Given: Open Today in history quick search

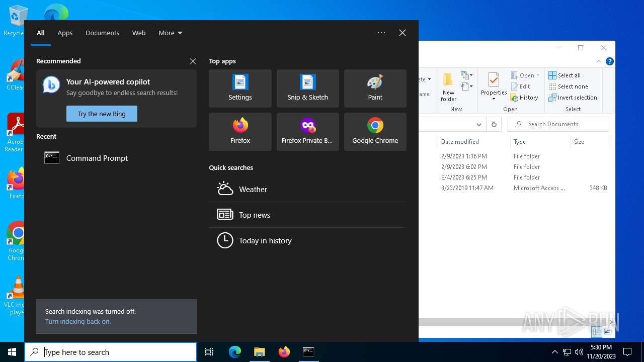Looking at the screenshot, I should pyautogui.click(x=307, y=240).
